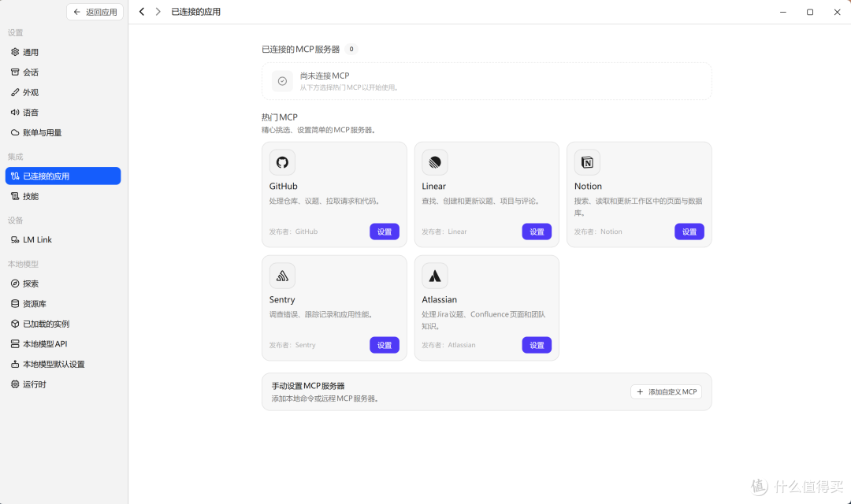This screenshot has width=851, height=504.
Task: Open 运行时 runtime page
Action: pyautogui.click(x=63, y=384)
